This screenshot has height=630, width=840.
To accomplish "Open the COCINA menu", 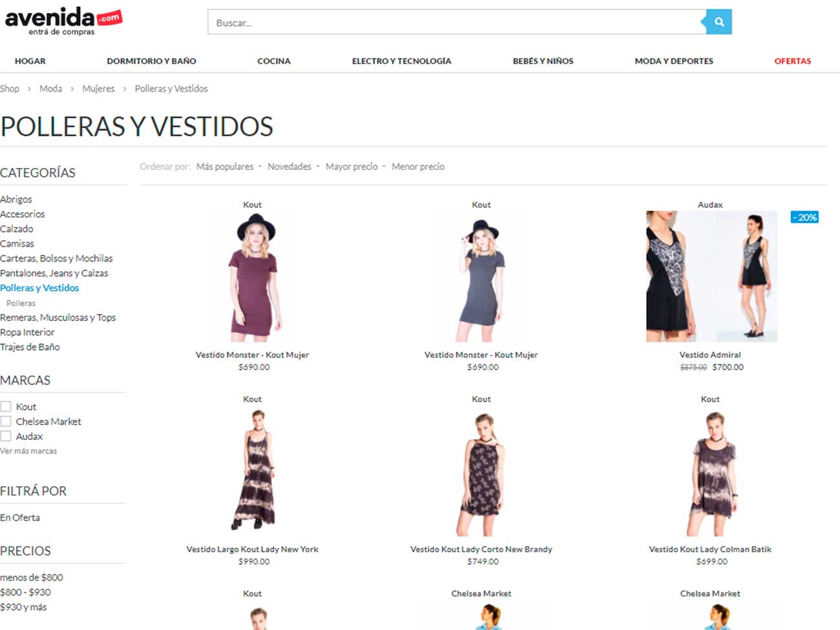I will tap(274, 61).
